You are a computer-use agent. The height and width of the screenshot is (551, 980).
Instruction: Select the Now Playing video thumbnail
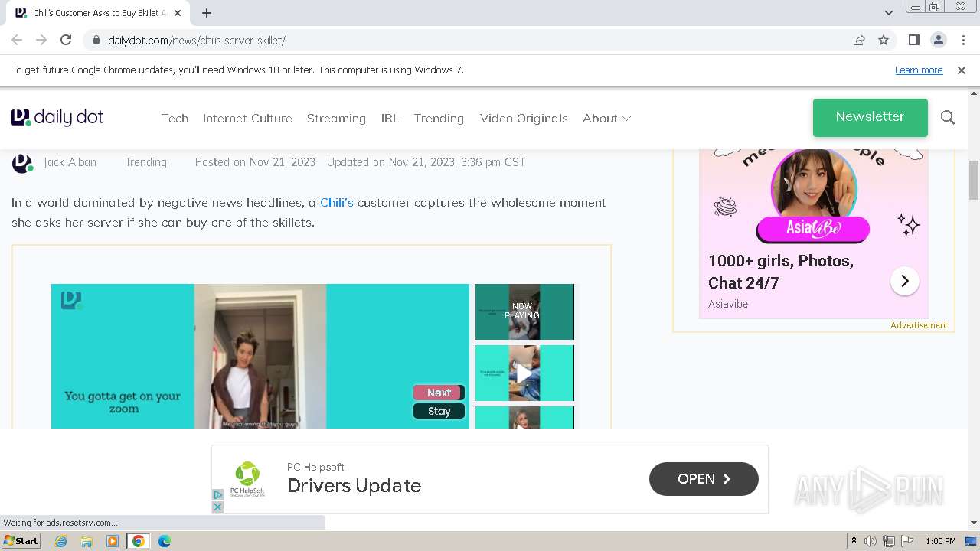(524, 311)
